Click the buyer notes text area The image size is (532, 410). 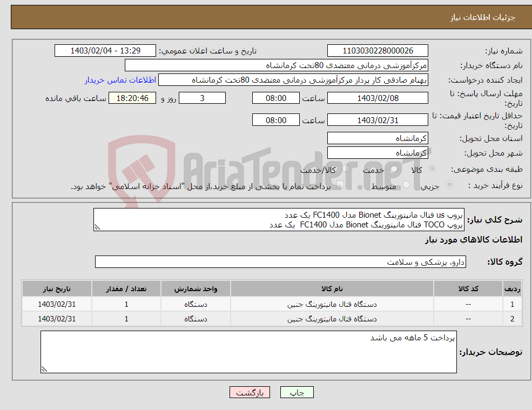tap(248, 352)
